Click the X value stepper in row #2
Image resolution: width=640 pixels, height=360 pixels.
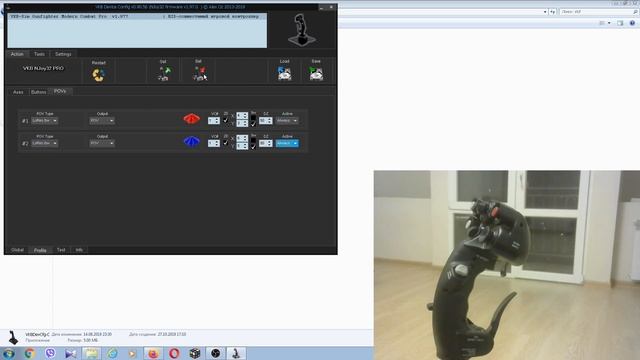click(x=242, y=138)
